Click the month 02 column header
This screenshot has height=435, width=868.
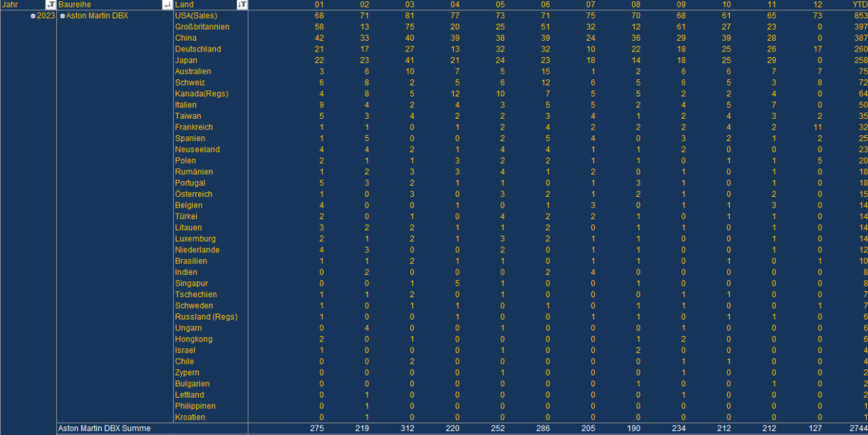(x=365, y=5)
